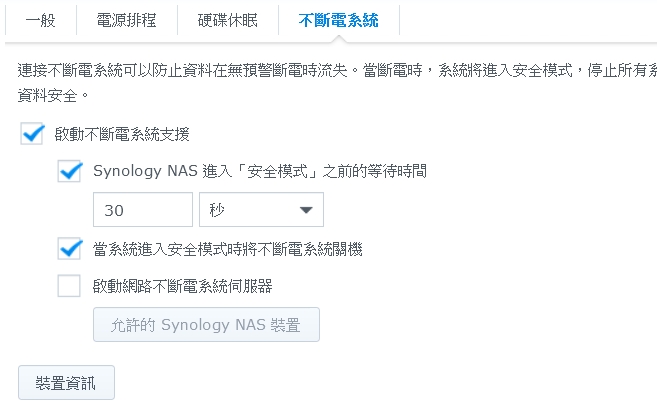Toggle the 安全模式 wait time checkbox
The width and height of the screenshot is (657, 418).
pyautogui.click(x=70, y=171)
